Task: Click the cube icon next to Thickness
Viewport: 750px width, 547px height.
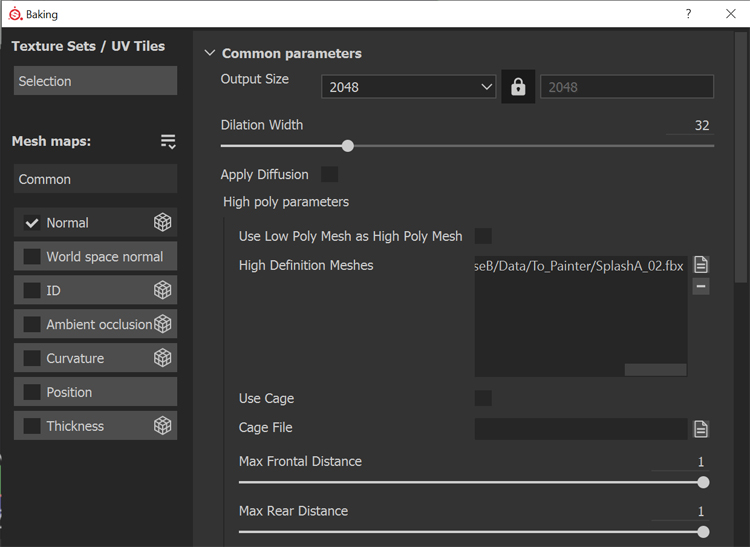Action: [162, 426]
